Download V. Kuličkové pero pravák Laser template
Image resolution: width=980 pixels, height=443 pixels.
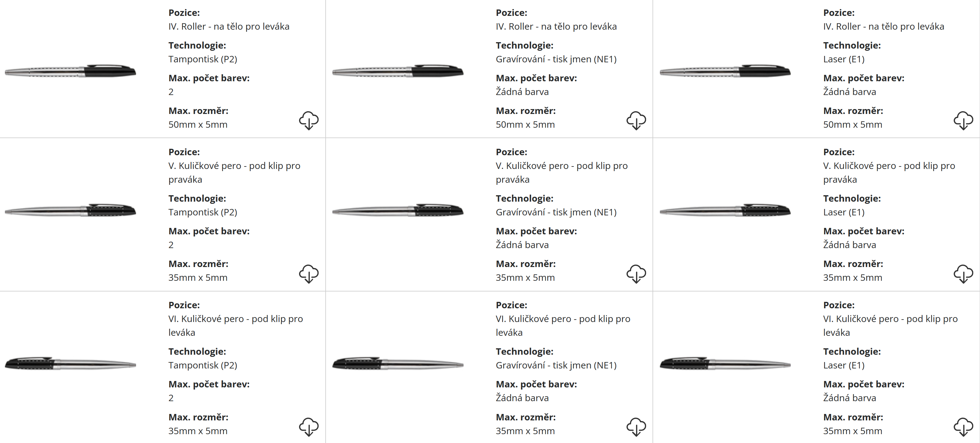pyautogui.click(x=963, y=274)
